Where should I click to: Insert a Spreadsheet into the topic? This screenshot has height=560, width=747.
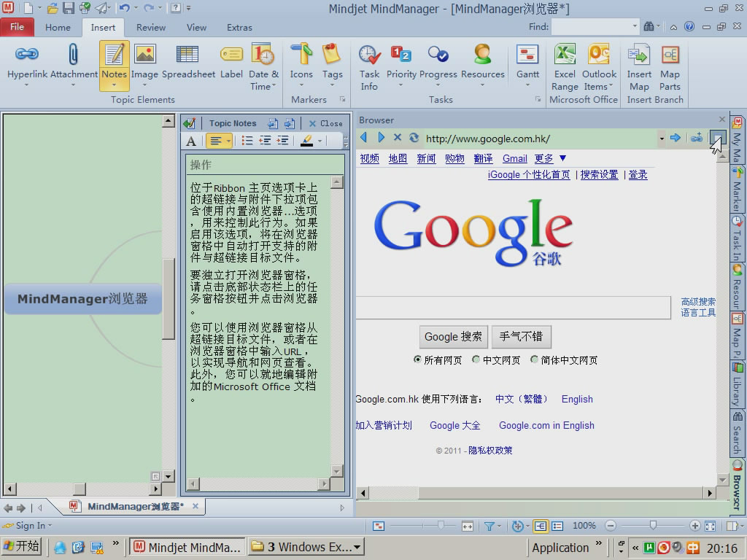click(x=188, y=61)
